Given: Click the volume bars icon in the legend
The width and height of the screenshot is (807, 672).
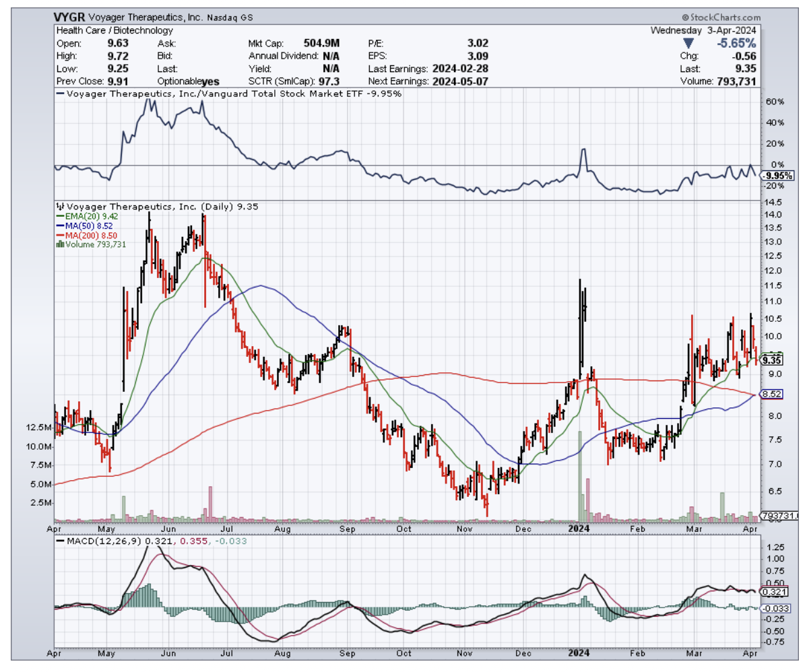Looking at the screenshot, I should pos(60,245).
